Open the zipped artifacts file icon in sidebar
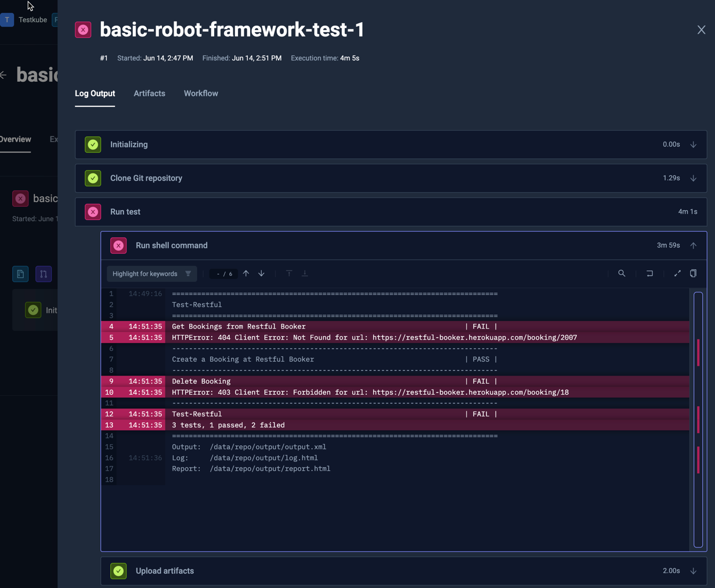Screen dimensions: 715x588 (x=20, y=273)
